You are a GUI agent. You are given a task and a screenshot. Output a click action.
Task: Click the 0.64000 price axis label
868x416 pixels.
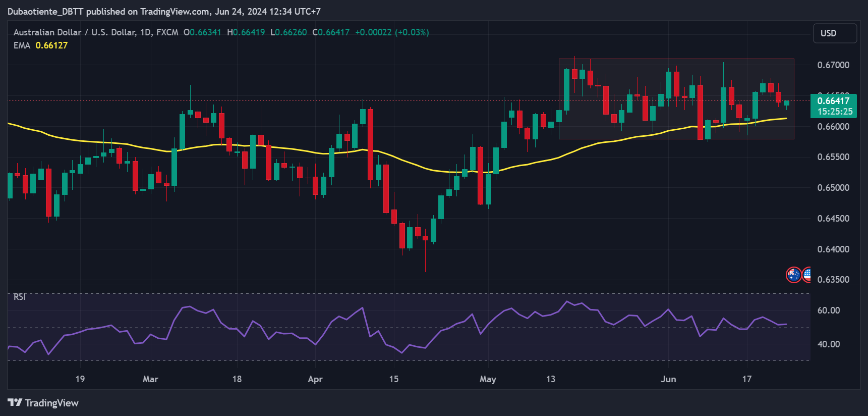pos(833,249)
